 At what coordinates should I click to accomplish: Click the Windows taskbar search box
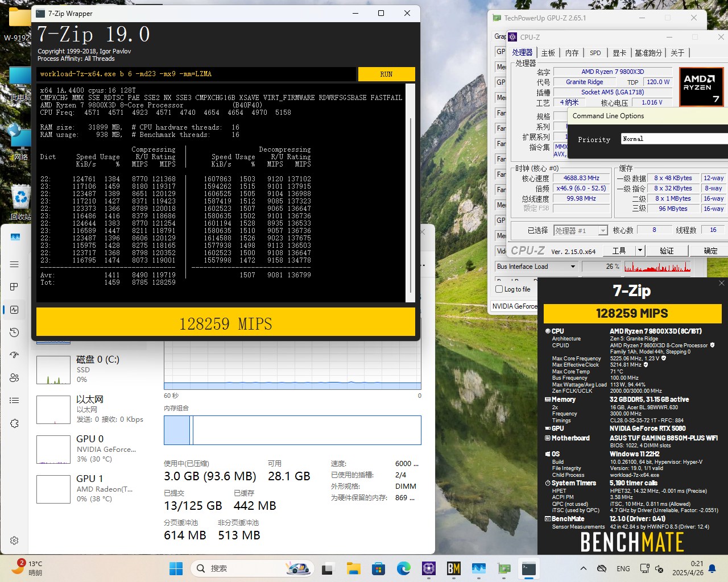(x=252, y=568)
